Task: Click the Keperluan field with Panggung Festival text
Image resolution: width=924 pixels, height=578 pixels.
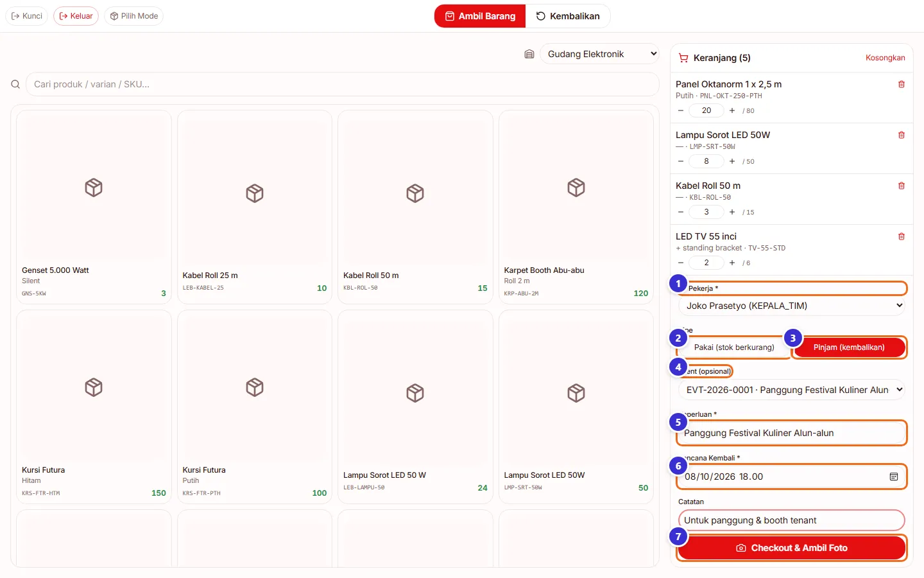Action: point(792,433)
